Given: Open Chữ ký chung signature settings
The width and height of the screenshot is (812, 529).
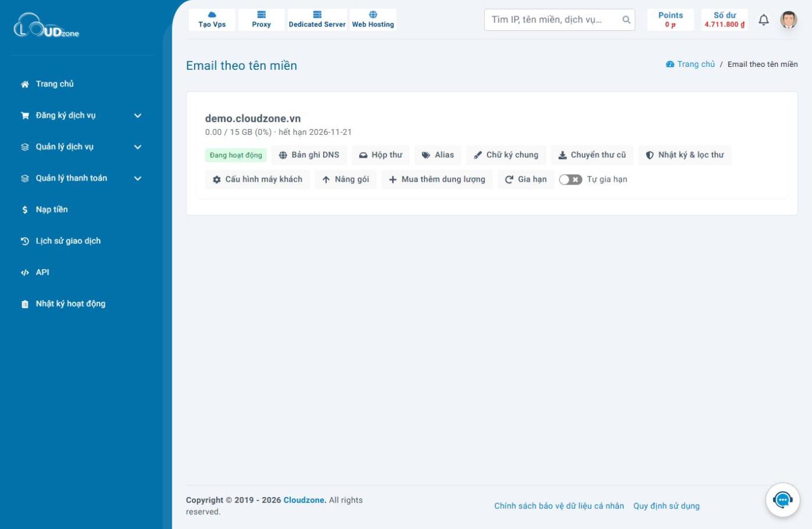Looking at the screenshot, I should click(506, 155).
